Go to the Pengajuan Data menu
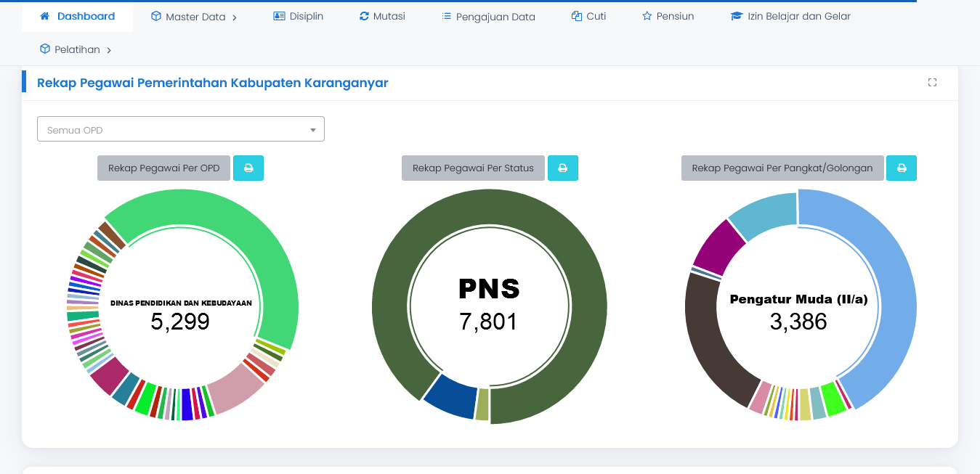Screen dimensions: 980x474 pos(488,17)
